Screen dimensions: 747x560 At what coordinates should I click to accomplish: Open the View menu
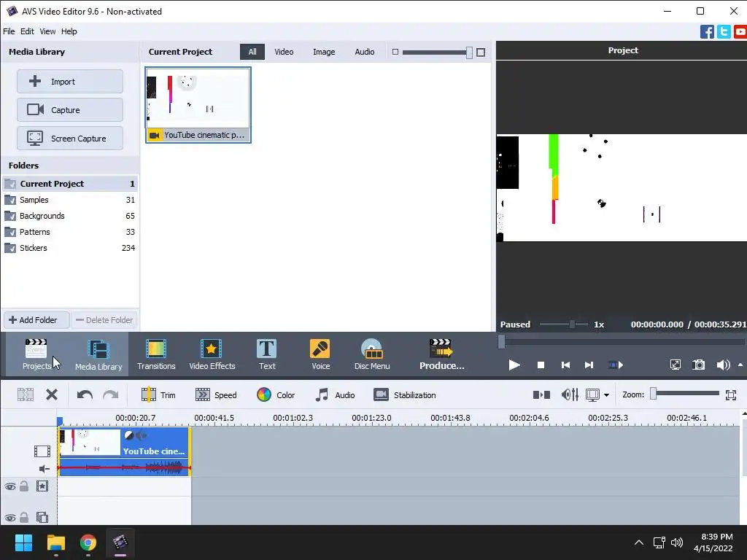pyautogui.click(x=47, y=31)
